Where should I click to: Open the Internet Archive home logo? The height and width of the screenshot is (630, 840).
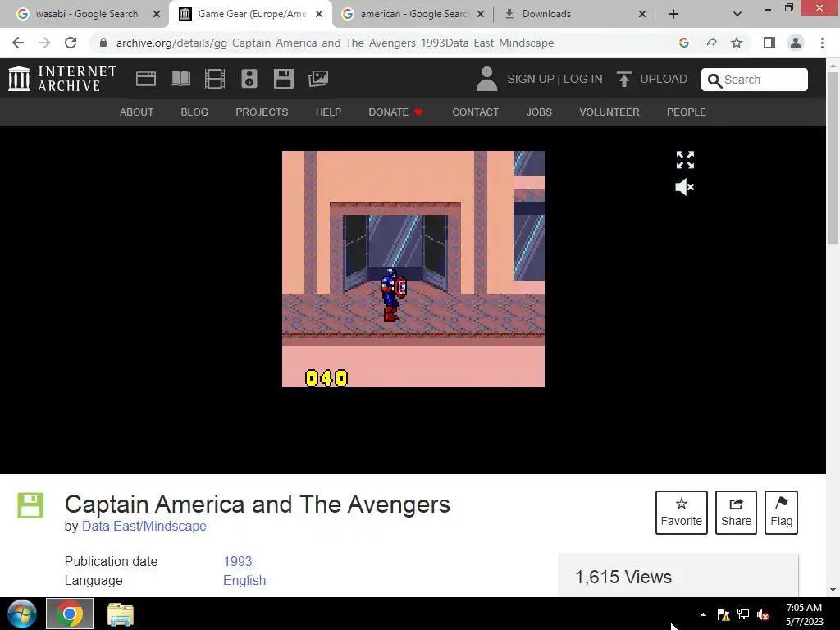(x=62, y=79)
